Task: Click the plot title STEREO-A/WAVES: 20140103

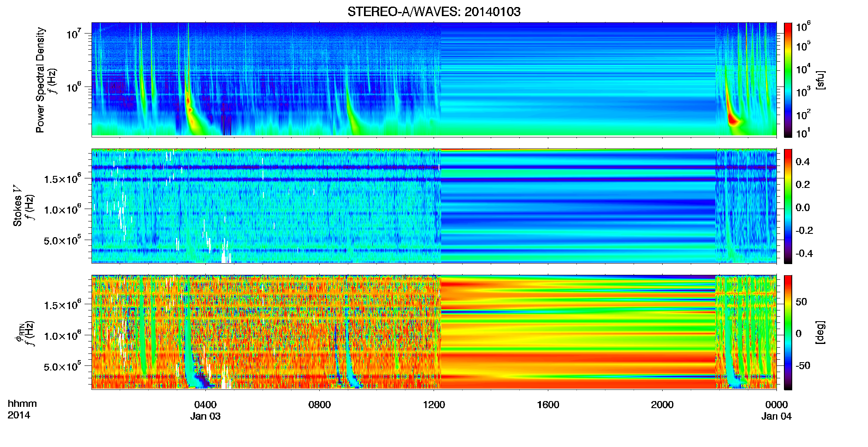Action: click(434, 12)
